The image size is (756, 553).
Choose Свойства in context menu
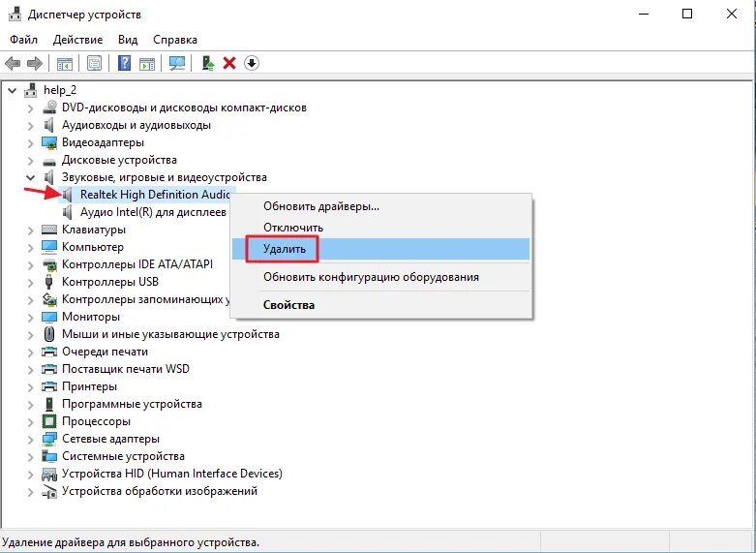pyautogui.click(x=380, y=305)
